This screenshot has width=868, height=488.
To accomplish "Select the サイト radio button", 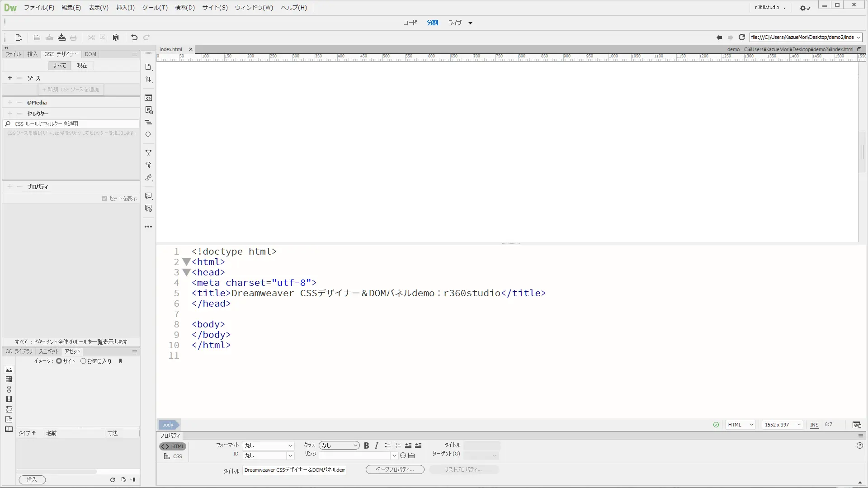I will [59, 361].
